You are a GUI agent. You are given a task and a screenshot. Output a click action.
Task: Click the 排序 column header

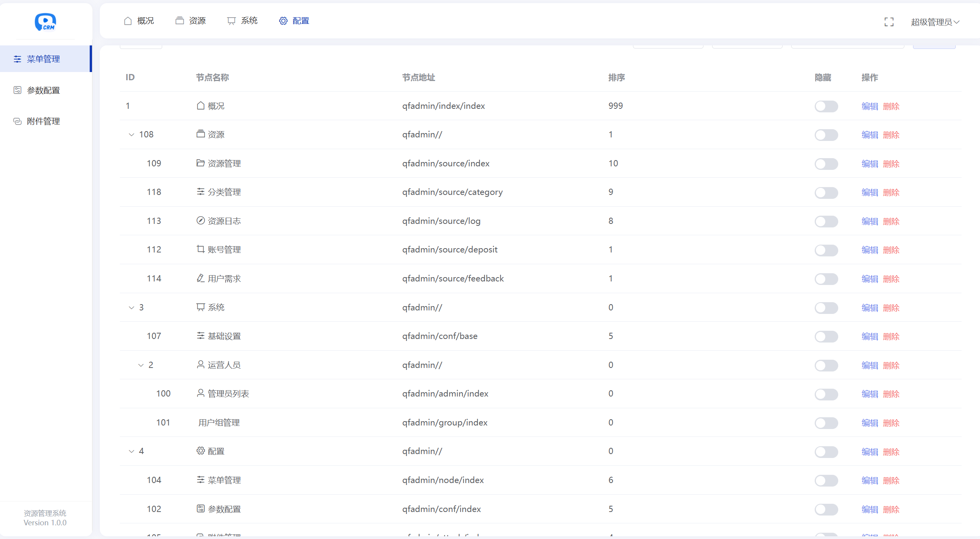[616, 78]
